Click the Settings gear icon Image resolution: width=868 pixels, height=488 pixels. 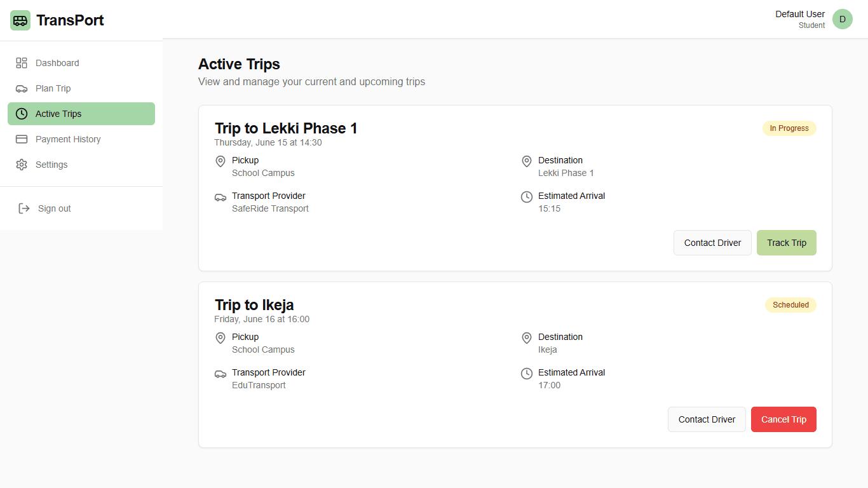(x=22, y=165)
